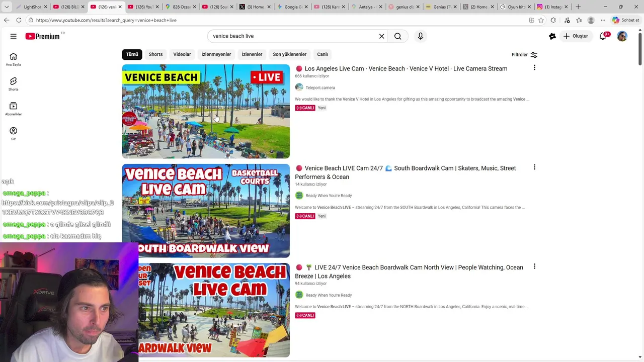Open Sohbet et Copilot button

click(x=625, y=20)
